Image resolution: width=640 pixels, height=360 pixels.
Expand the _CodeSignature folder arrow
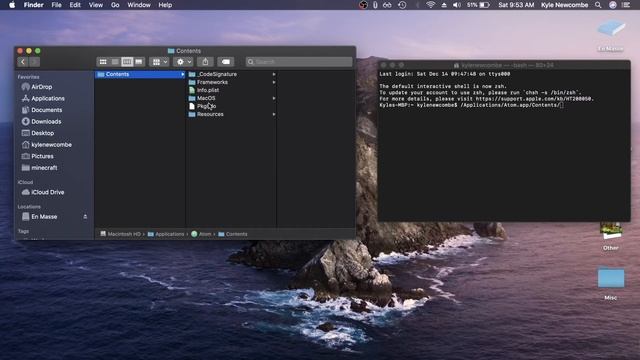pos(274,74)
